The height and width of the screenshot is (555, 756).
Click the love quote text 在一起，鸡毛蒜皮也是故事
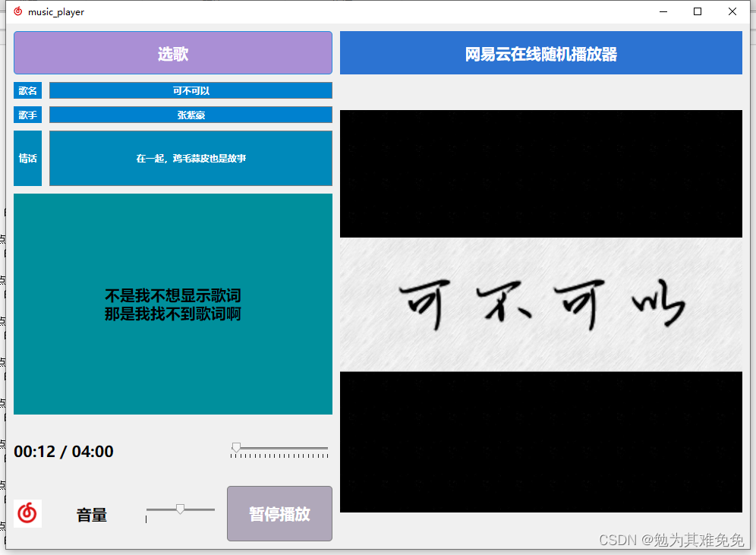point(191,158)
